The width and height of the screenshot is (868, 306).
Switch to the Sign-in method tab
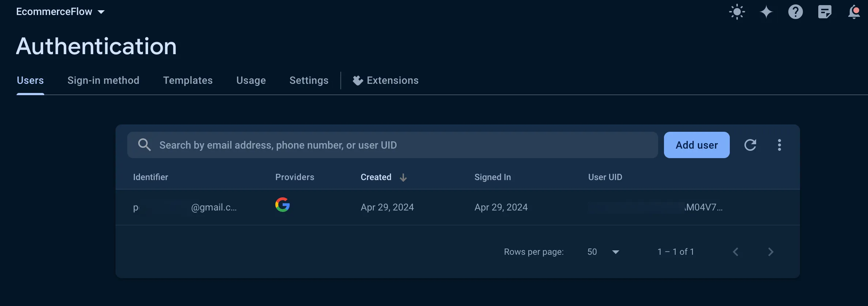[x=103, y=80]
